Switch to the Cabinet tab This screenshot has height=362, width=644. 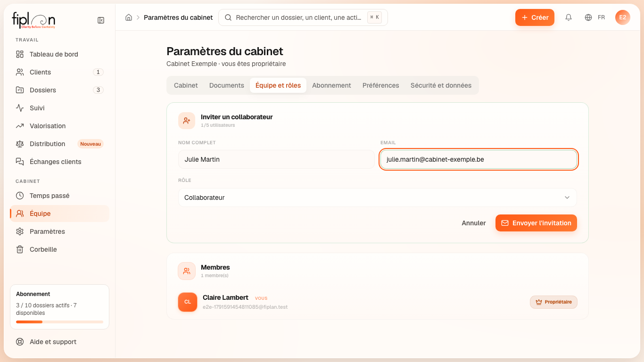click(186, 85)
